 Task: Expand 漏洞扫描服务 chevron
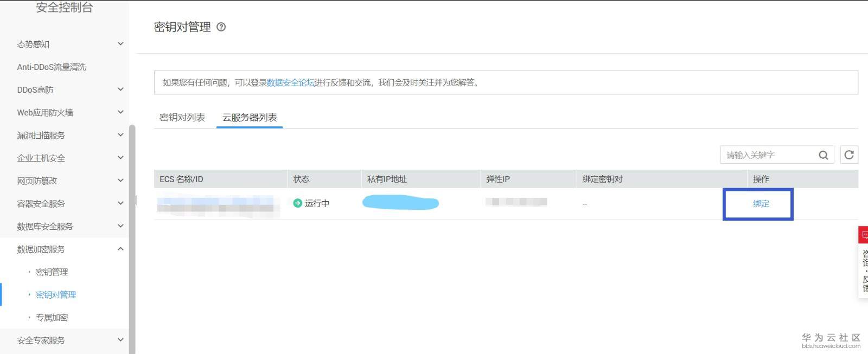tap(120, 135)
